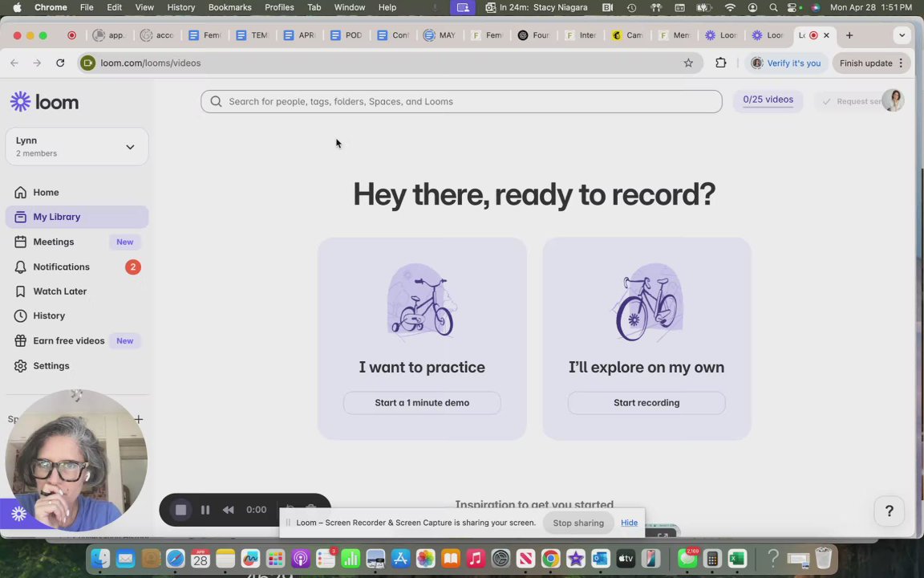Image resolution: width=924 pixels, height=578 pixels.
Task: Click the address bar URL
Action: (150, 63)
